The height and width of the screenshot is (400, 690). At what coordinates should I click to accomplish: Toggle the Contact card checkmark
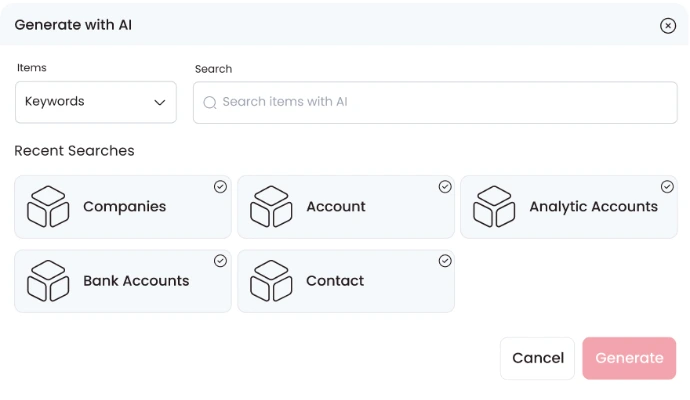pos(445,261)
